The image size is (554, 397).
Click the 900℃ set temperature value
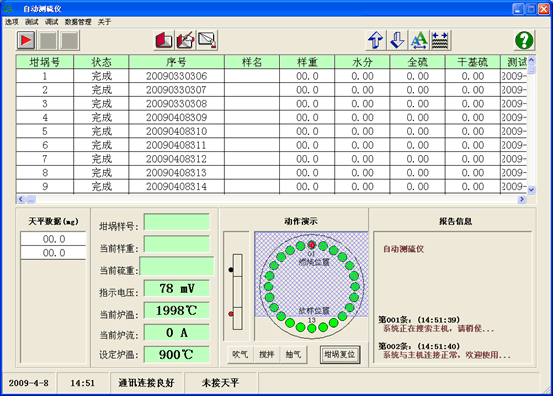[177, 355]
